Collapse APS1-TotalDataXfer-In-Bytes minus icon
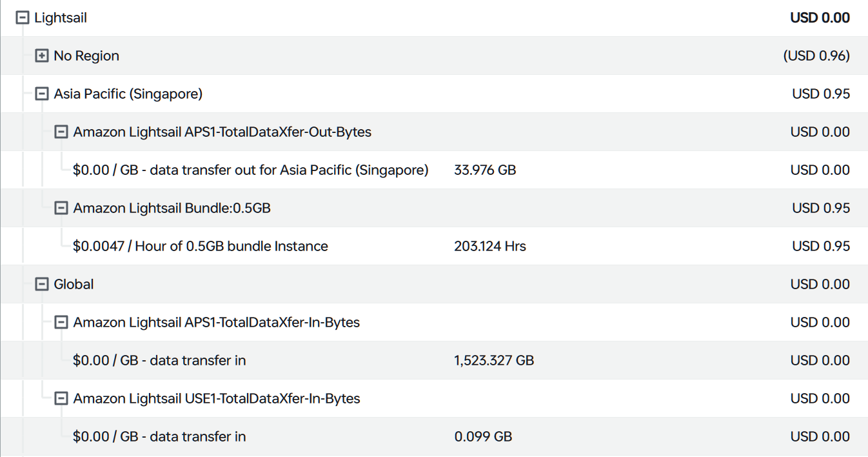The image size is (868, 457). (61, 323)
